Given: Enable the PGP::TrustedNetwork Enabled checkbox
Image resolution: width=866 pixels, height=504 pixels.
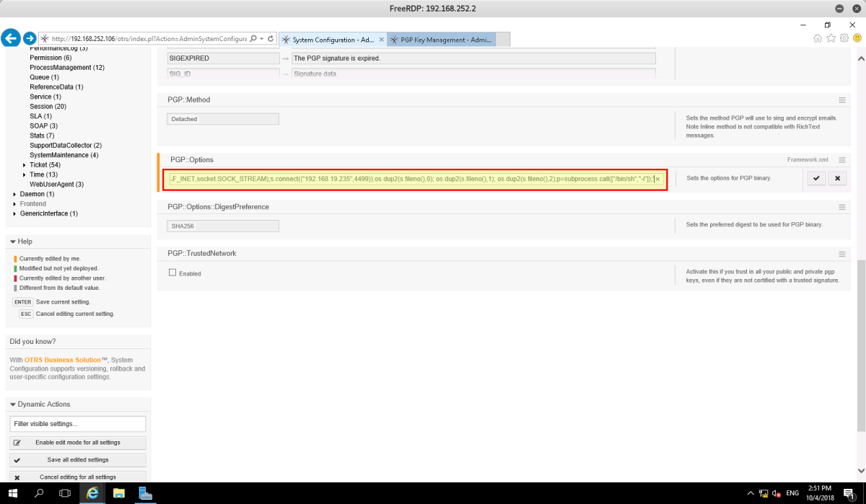Looking at the screenshot, I should point(171,273).
